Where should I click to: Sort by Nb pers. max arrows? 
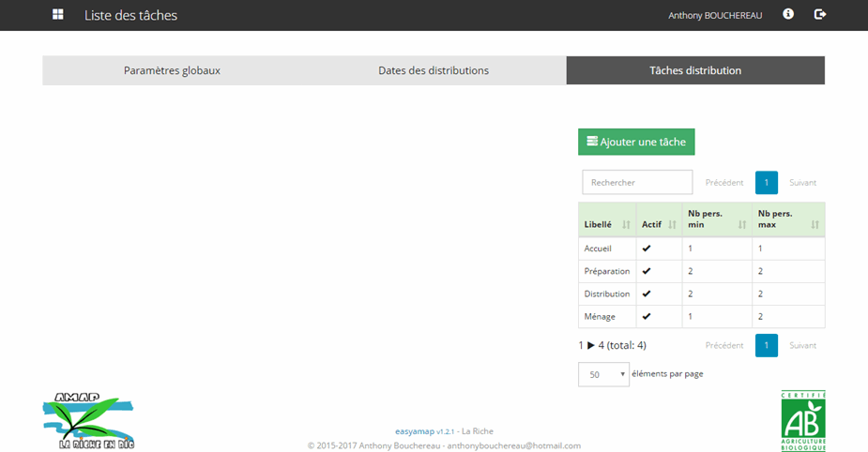pyautogui.click(x=815, y=225)
